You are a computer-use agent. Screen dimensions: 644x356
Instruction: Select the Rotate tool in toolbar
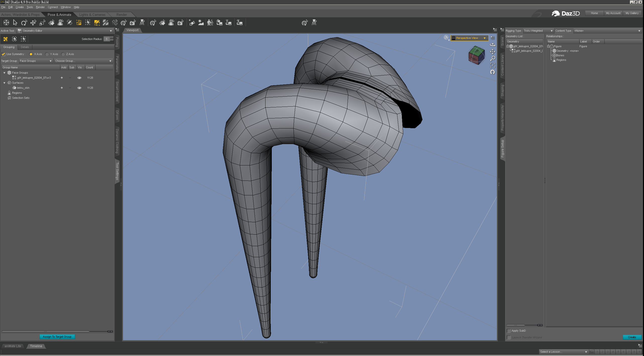tap(24, 23)
